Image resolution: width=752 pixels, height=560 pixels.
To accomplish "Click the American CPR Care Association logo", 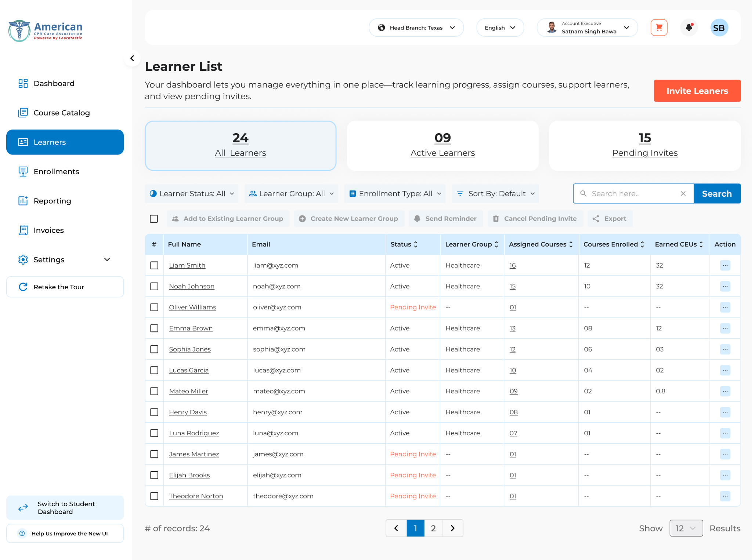I will [46, 31].
